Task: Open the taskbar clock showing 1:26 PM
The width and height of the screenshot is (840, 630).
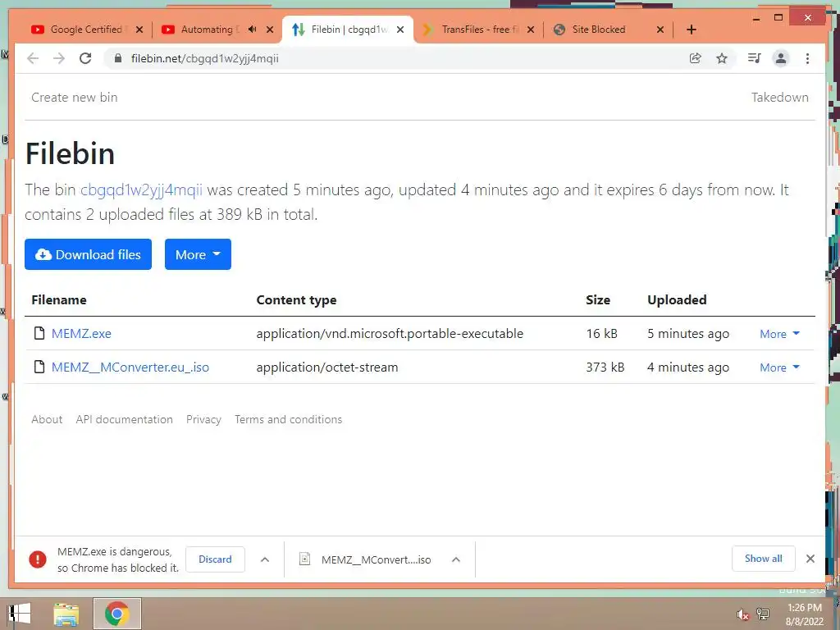Action: [x=805, y=614]
